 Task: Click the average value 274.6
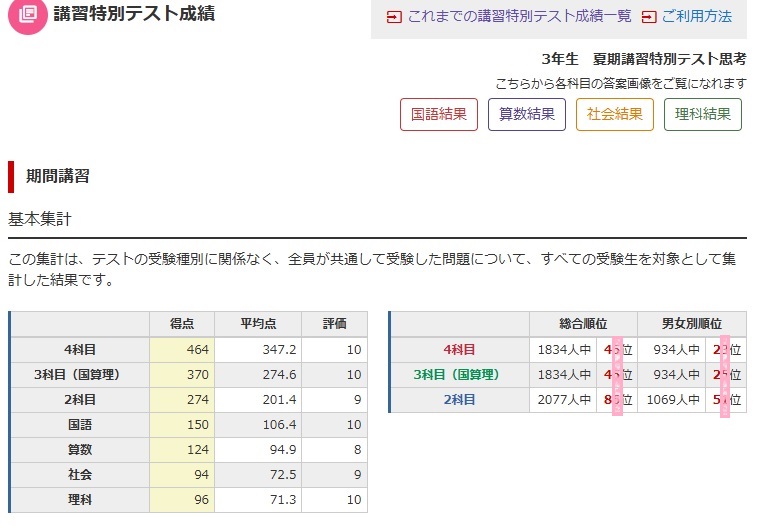pos(279,375)
